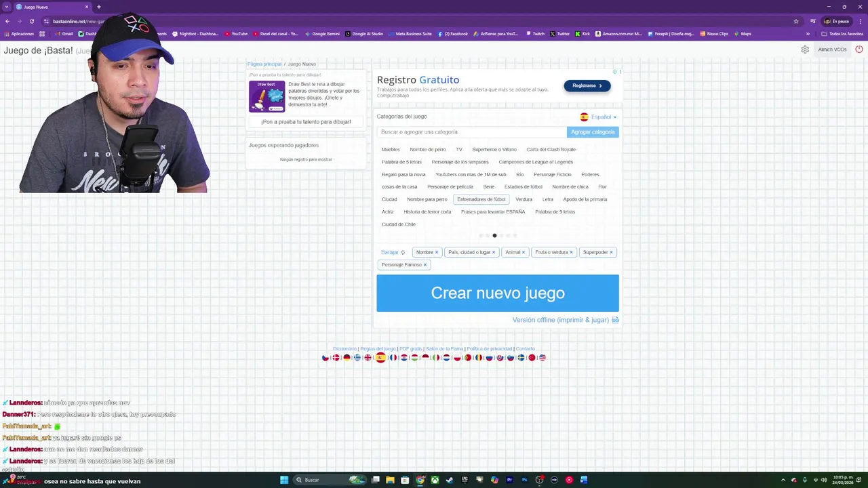Expand the bookmarks overflow chevron

click(x=808, y=33)
